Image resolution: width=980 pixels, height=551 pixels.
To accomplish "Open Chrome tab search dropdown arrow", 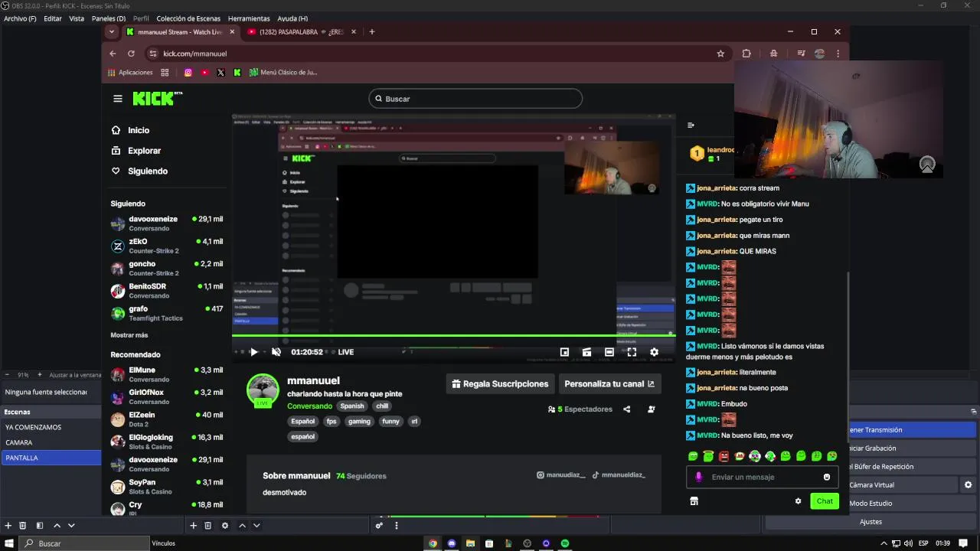I will 112,32.
